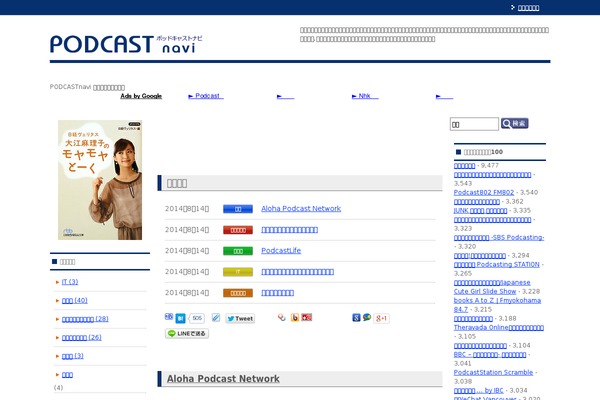This screenshot has width=600, height=400.
Task: Click the red category badge in news list
Action: click(x=238, y=230)
